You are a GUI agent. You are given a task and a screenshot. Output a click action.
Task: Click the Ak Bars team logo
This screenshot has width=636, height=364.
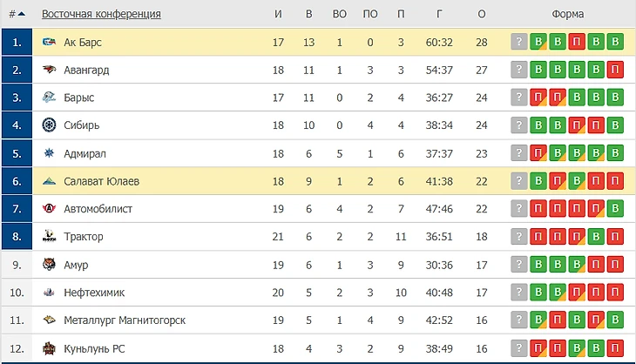(49, 42)
